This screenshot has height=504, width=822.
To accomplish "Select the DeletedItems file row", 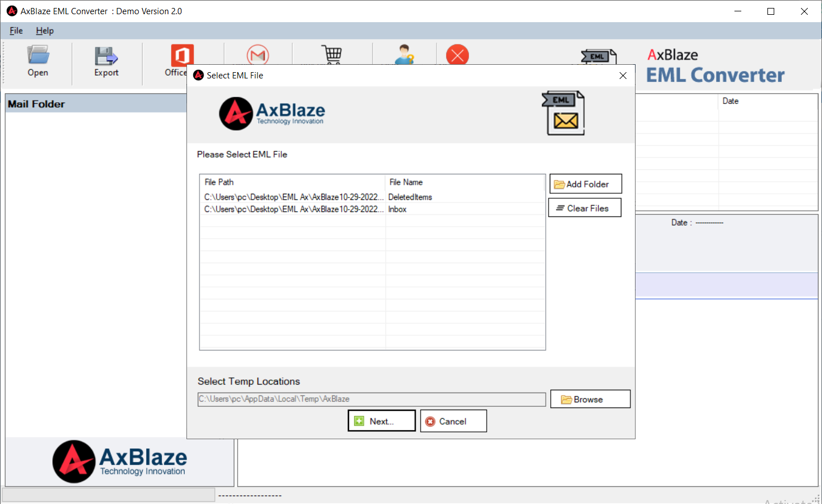I will [372, 197].
